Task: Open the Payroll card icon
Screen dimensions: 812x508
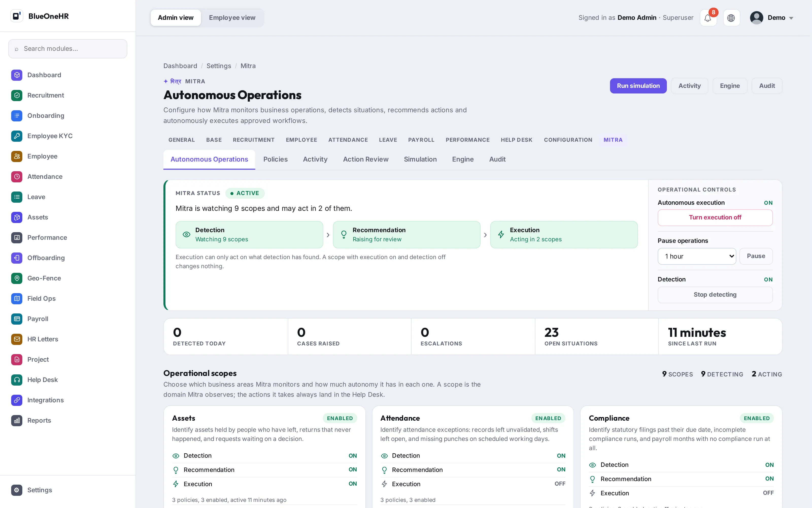Action: (17, 319)
